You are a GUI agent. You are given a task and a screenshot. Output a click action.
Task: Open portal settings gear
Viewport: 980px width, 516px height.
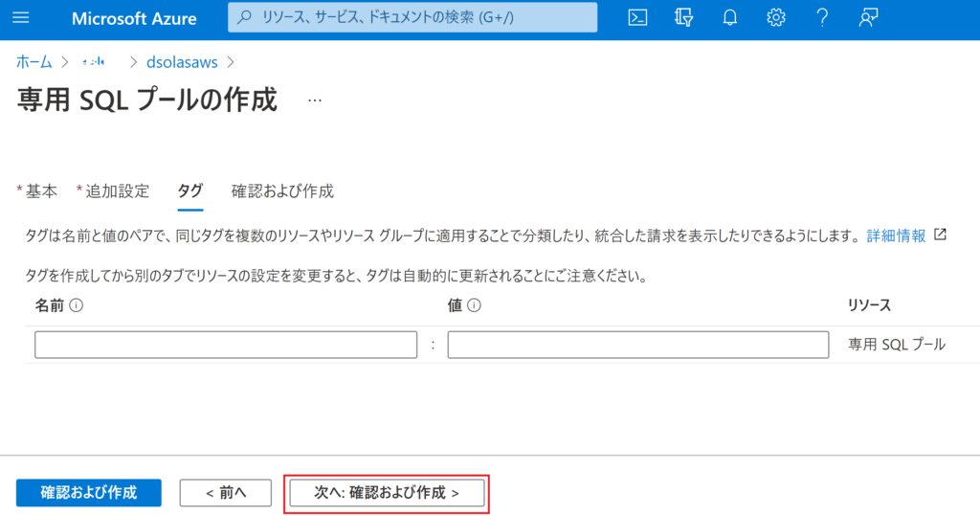pyautogui.click(x=776, y=18)
